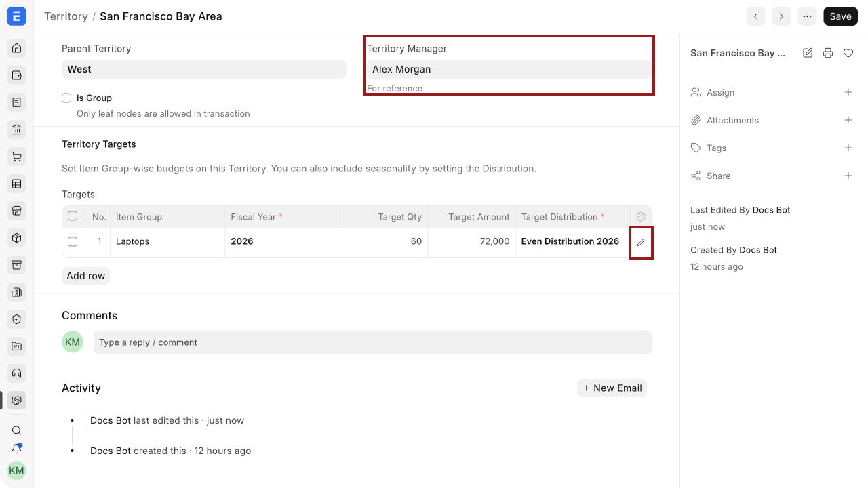Select all rows in Targets table

pyautogui.click(x=73, y=216)
